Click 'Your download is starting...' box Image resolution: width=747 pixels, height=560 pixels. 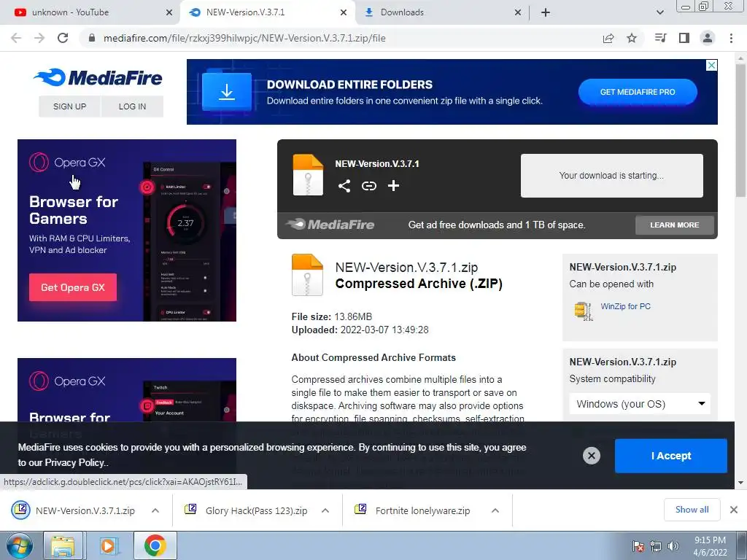(x=612, y=175)
